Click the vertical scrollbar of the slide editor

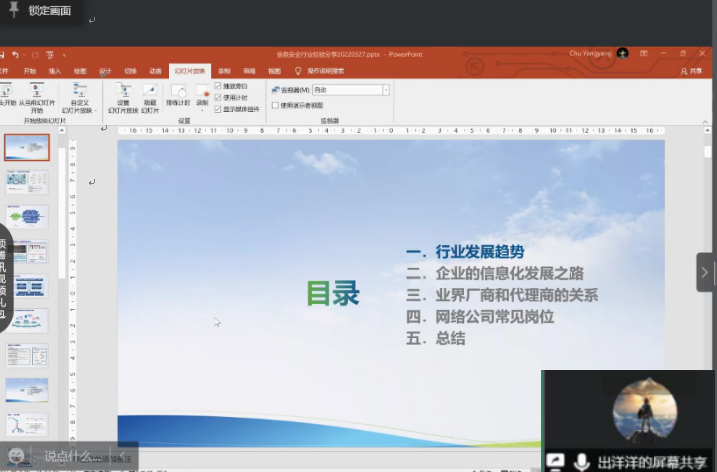click(x=707, y=250)
